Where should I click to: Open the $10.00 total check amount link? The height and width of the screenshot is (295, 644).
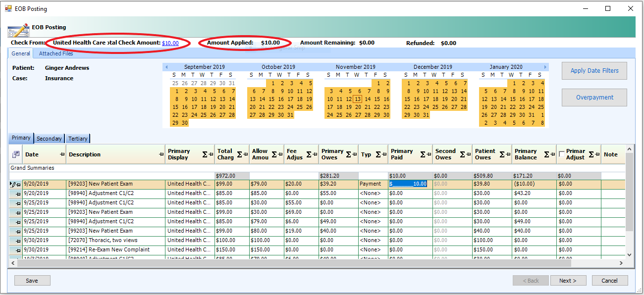click(x=170, y=43)
